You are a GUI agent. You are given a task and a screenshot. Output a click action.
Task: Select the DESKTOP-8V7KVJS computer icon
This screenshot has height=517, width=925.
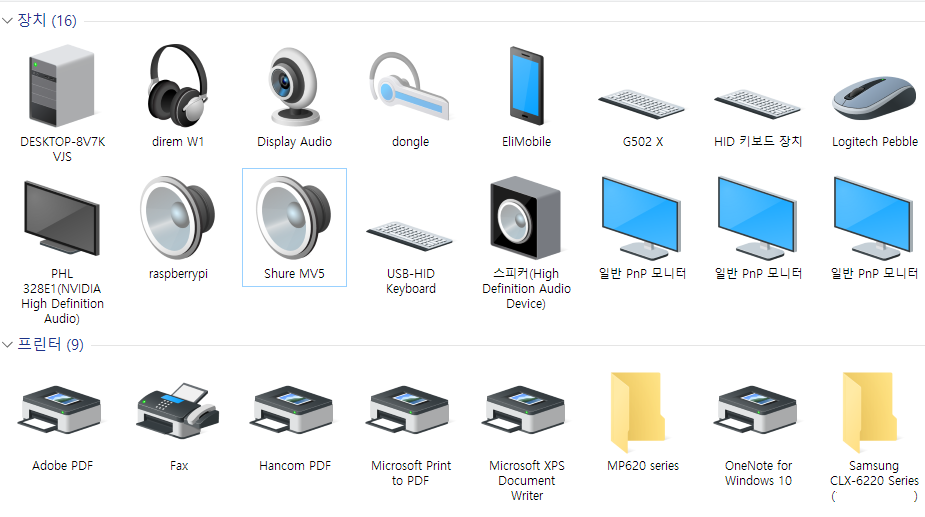pyautogui.click(x=62, y=86)
